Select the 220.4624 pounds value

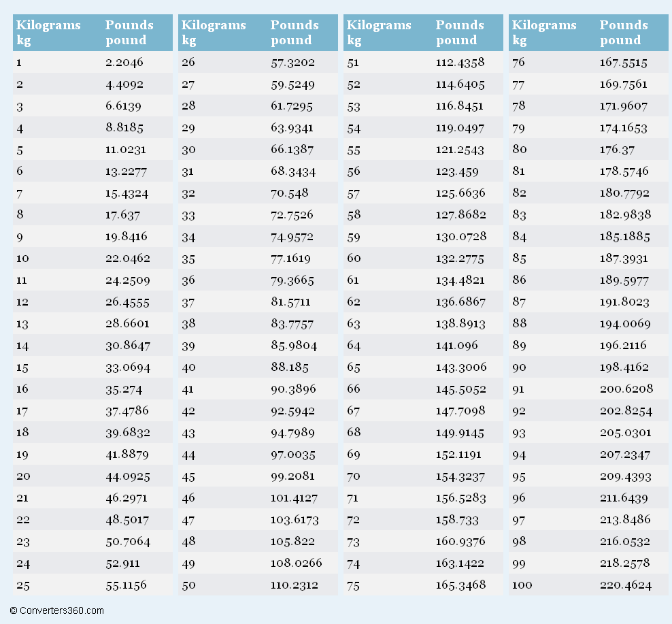click(625, 585)
